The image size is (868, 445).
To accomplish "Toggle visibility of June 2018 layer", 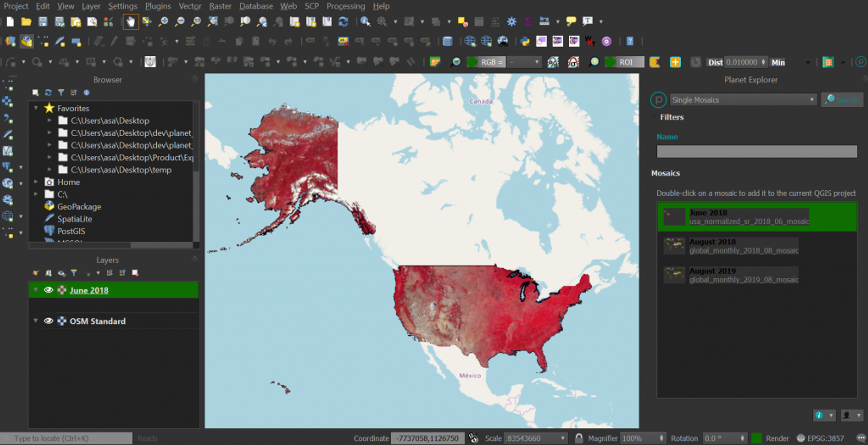I will tap(48, 290).
